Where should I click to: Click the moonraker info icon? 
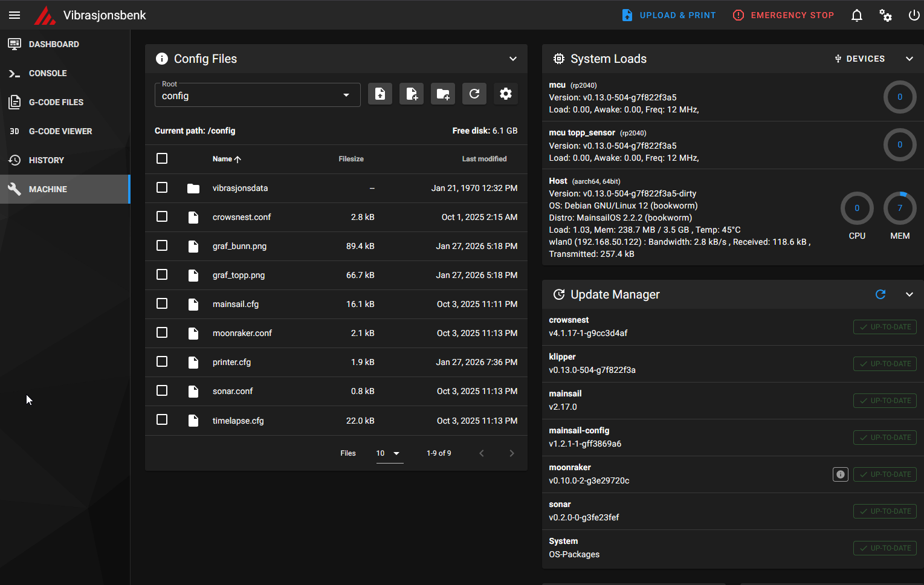coord(840,474)
